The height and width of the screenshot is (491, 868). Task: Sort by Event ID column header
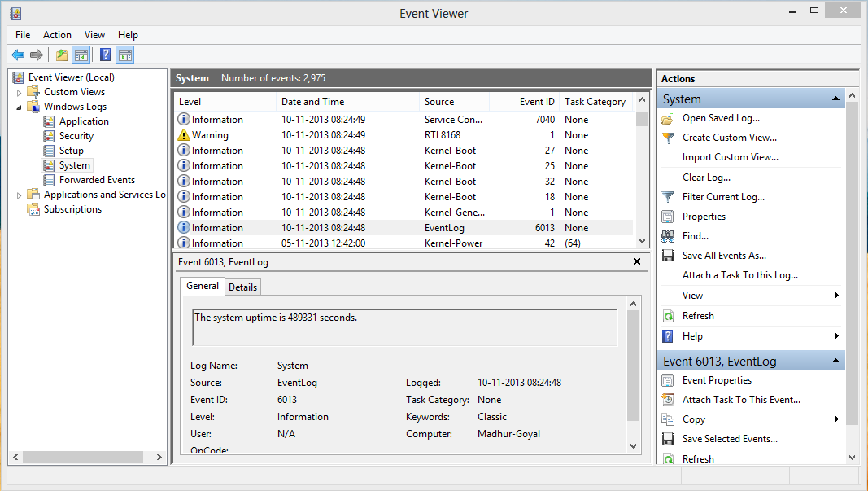pyautogui.click(x=524, y=102)
